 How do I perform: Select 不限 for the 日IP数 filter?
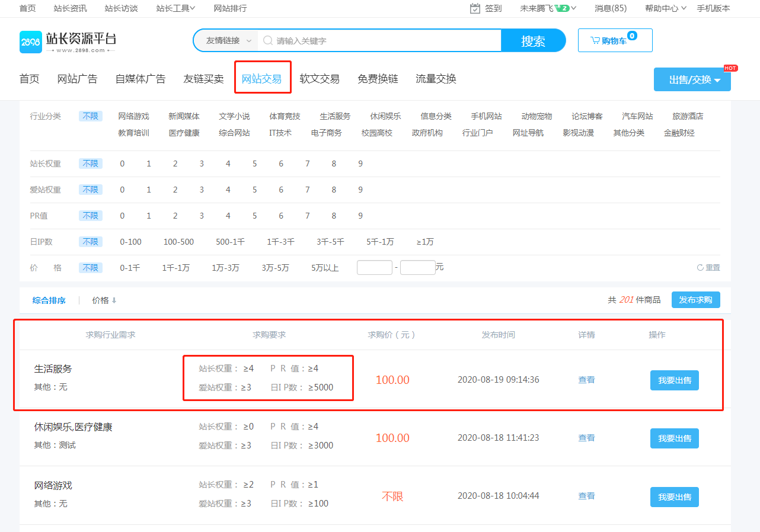point(90,241)
